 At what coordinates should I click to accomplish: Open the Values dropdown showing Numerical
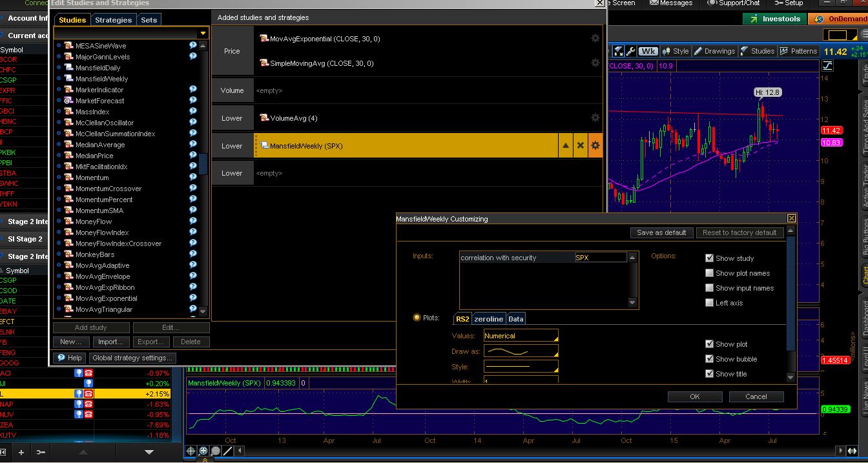(x=521, y=336)
